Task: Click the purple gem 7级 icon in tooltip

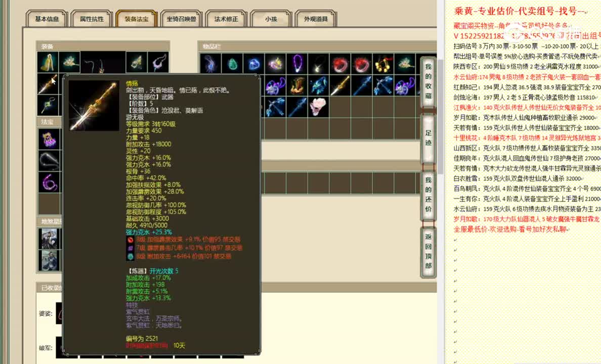Action: (131, 248)
